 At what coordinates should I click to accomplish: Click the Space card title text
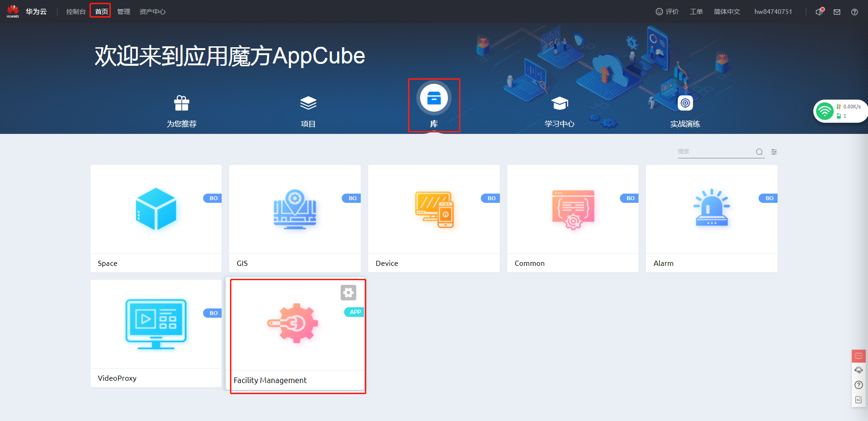coord(108,264)
